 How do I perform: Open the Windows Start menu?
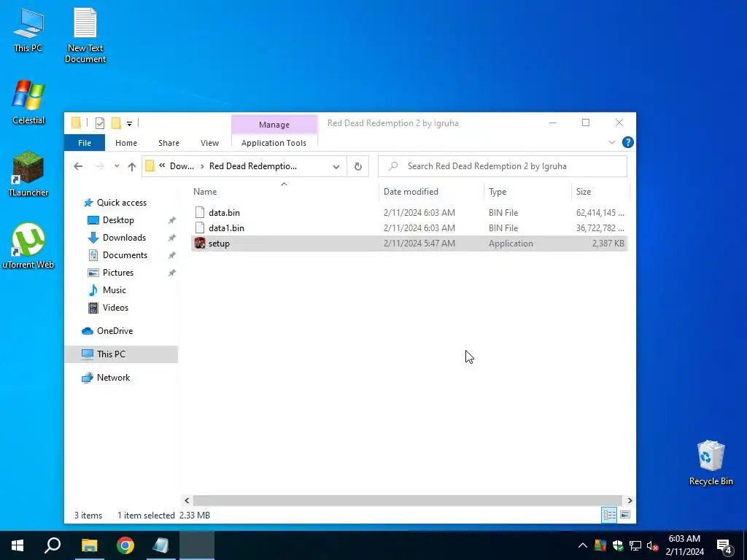pyautogui.click(x=18, y=545)
